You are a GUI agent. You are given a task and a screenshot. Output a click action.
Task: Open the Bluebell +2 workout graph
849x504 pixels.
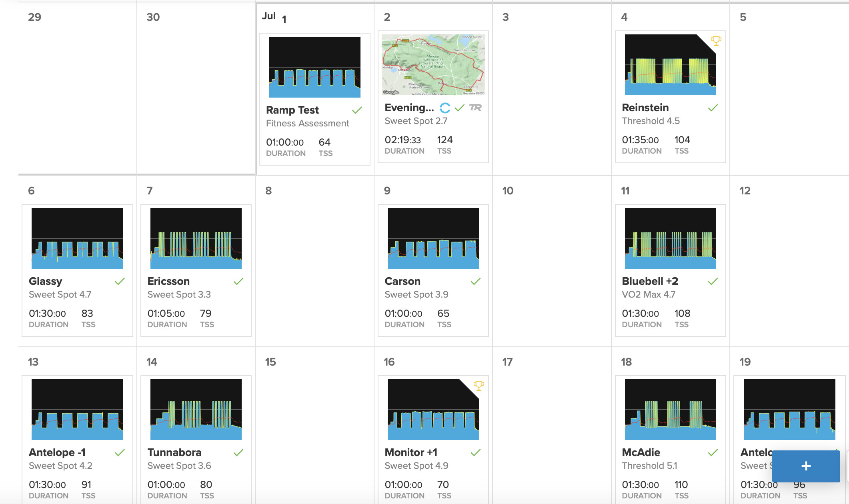click(670, 238)
